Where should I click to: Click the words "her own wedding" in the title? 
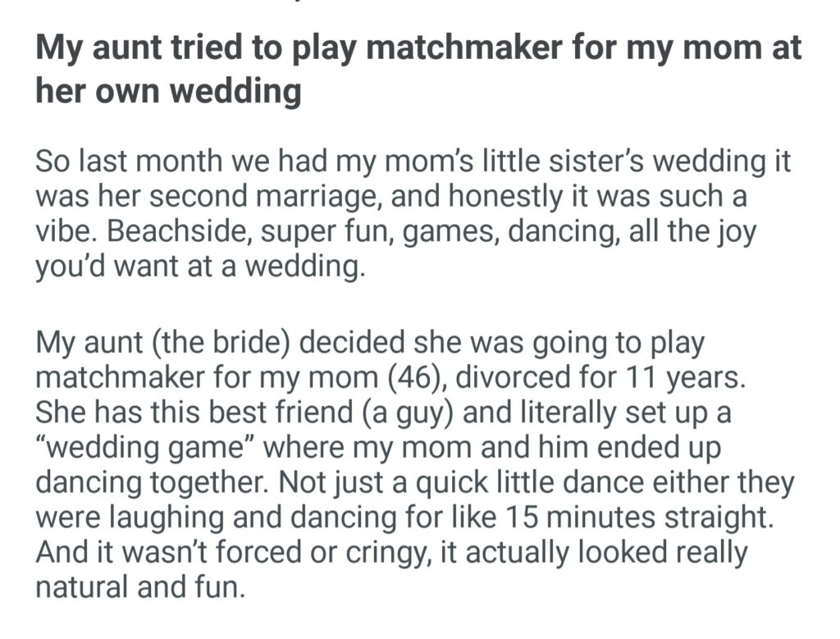[168, 91]
